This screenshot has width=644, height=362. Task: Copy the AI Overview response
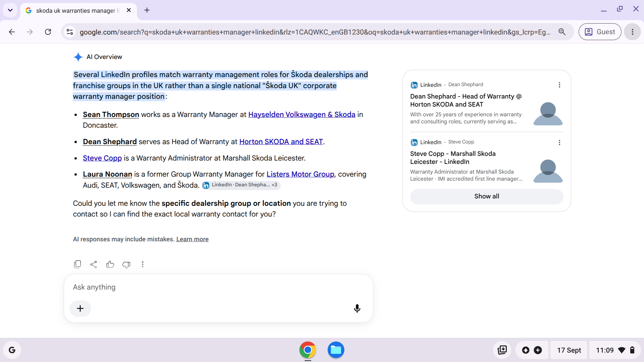[x=77, y=264]
